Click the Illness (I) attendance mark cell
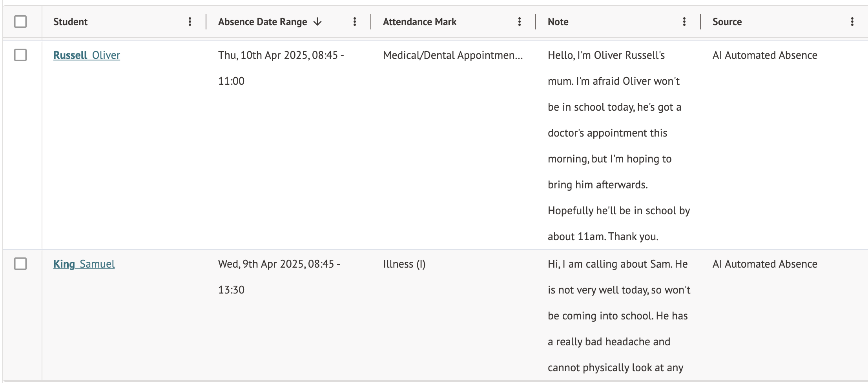The image size is (868, 383). click(x=404, y=264)
